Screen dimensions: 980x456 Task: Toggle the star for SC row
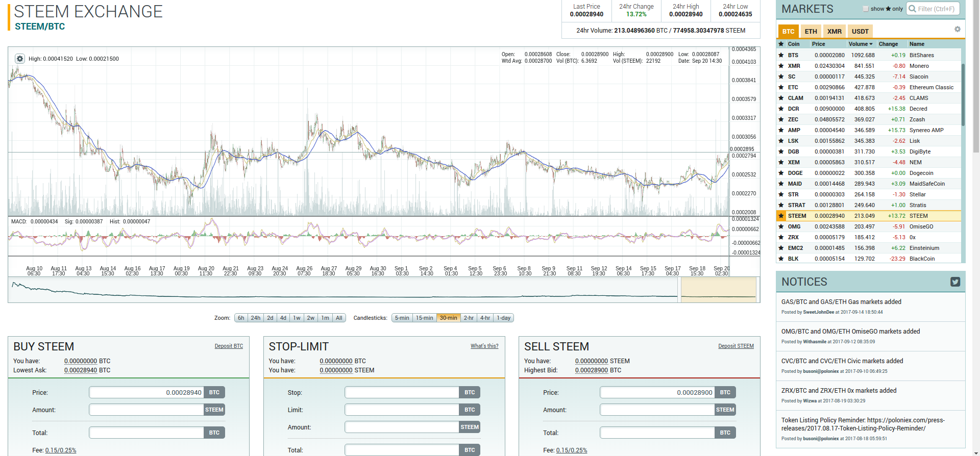tap(781, 77)
